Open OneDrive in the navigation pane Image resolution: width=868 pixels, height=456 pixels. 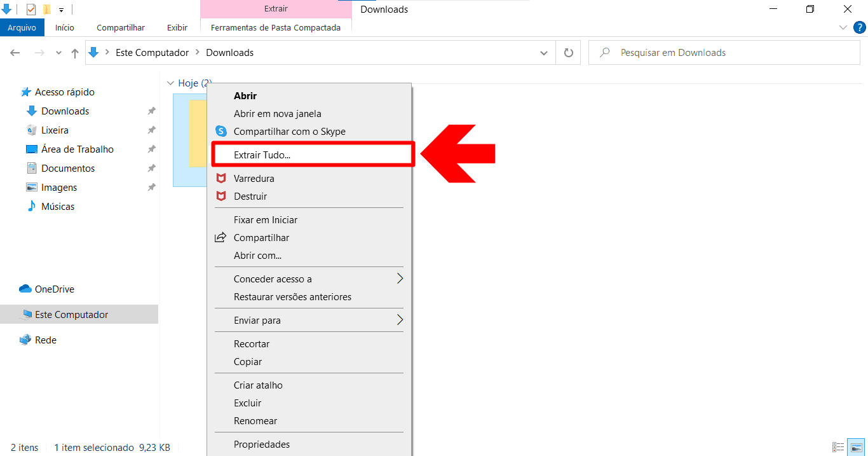coord(54,289)
